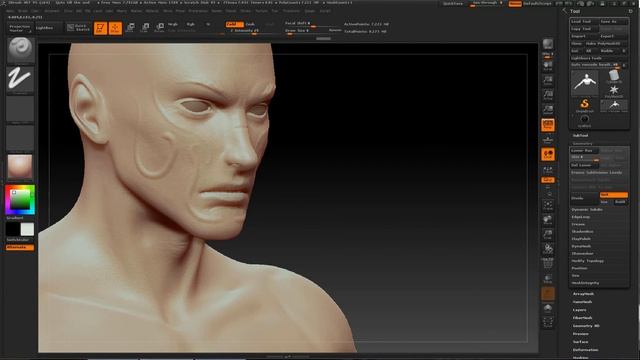The height and width of the screenshot is (360, 640).
Task: Open the stroke type selector thumbnail
Action: click(20, 80)
